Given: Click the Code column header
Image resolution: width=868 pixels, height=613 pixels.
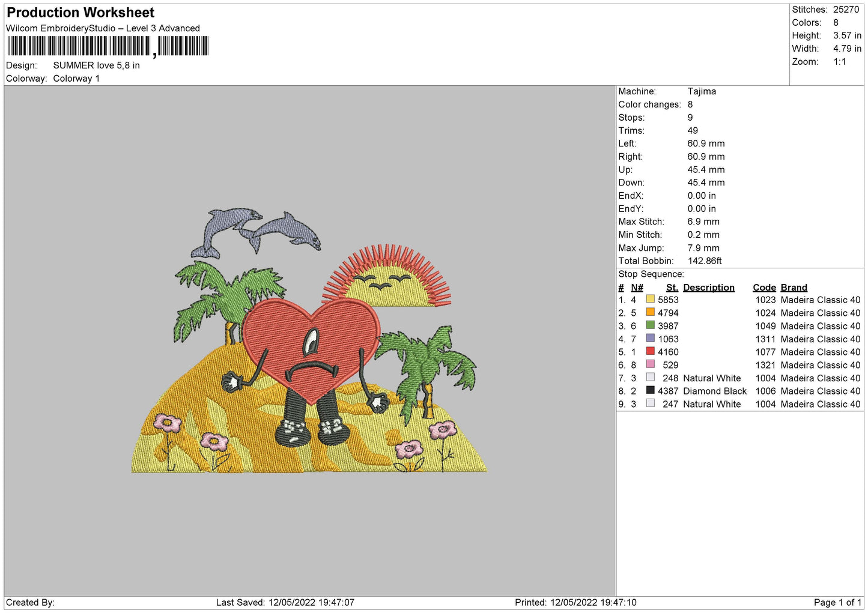Looking at the screenshot, I should point(764,288).
